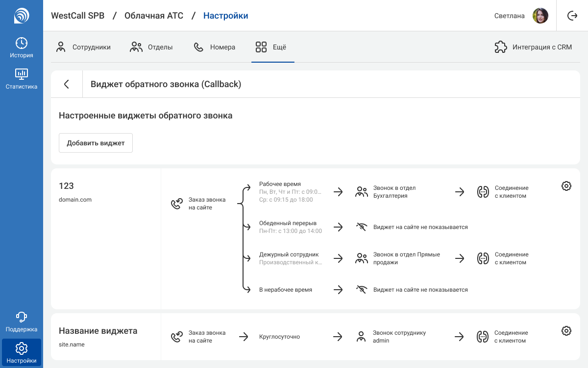Screen dimensions: 588x368
Task: Click arrow after Круглосуточно
Action: 338,337
